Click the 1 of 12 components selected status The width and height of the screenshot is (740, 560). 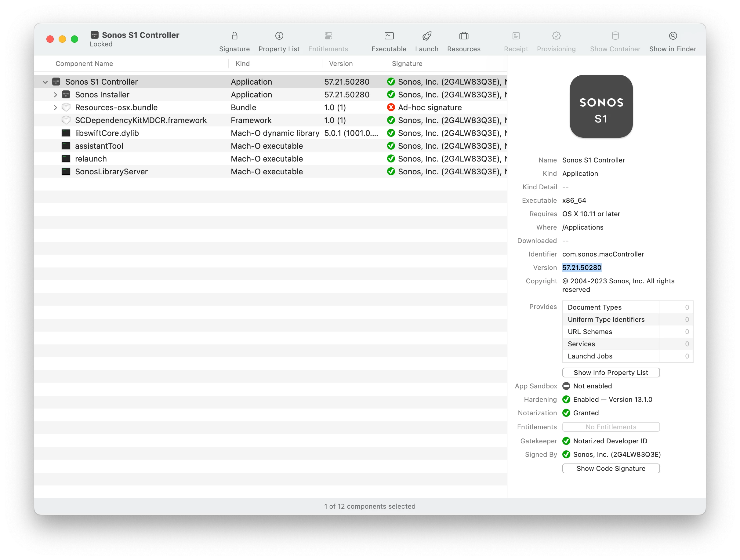pos(370,507)
